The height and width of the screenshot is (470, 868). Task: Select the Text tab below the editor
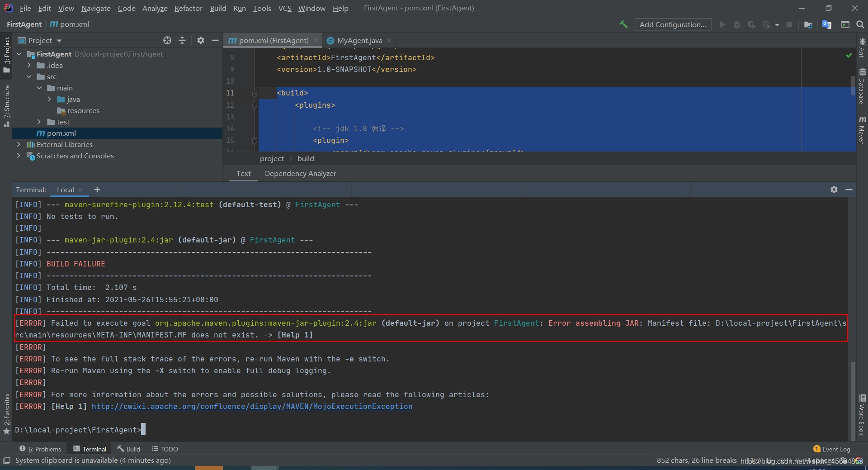tap(243, 173)
